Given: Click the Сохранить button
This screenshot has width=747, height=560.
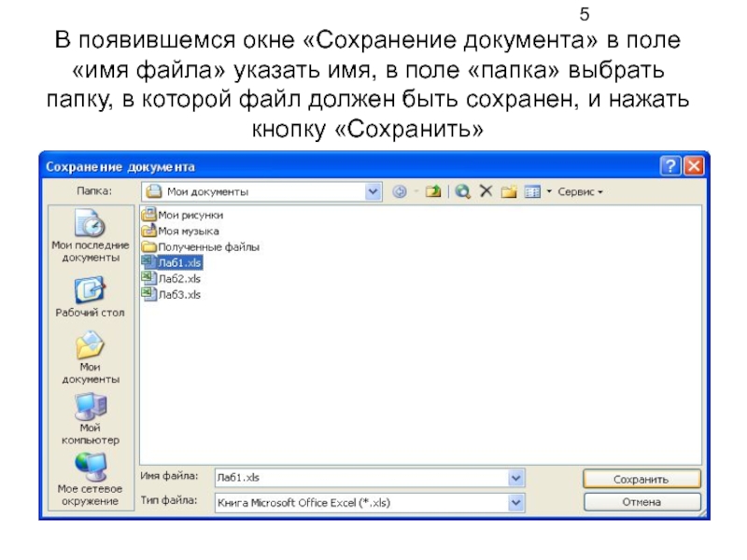Looking at the screenshot, I should tap(641, 479).
